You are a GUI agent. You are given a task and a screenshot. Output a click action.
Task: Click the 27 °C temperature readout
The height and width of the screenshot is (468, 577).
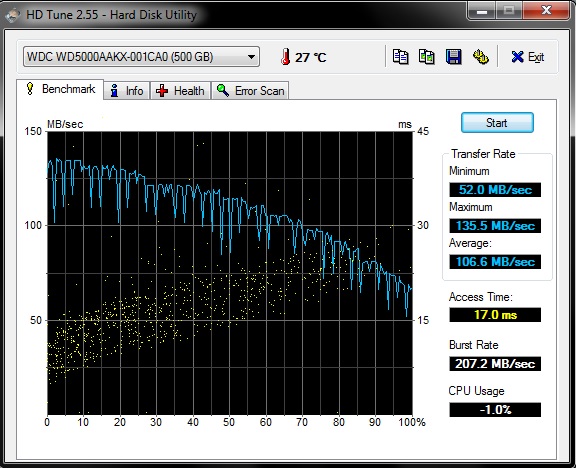311,57
